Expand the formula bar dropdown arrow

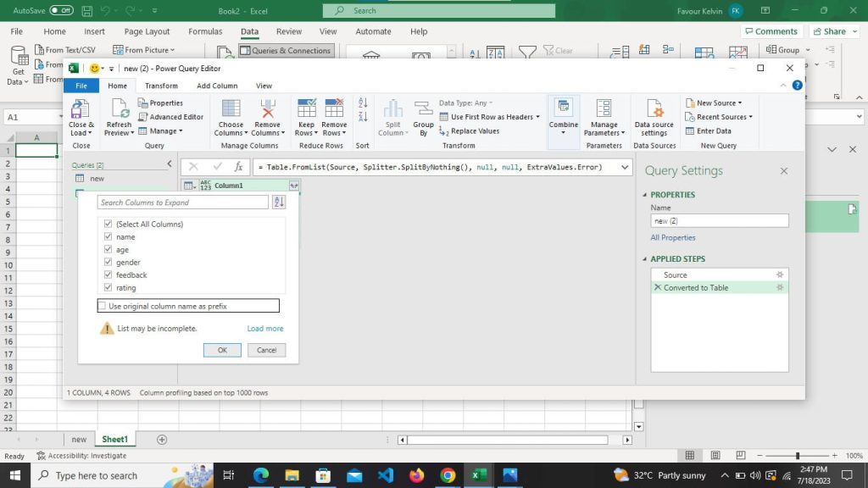tap(625, 167)
